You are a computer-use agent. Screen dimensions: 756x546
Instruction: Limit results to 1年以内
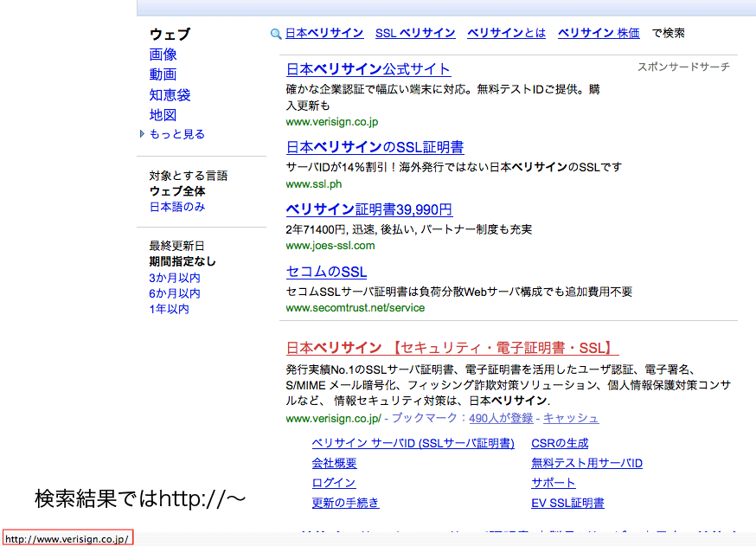[x=169, y=309]
